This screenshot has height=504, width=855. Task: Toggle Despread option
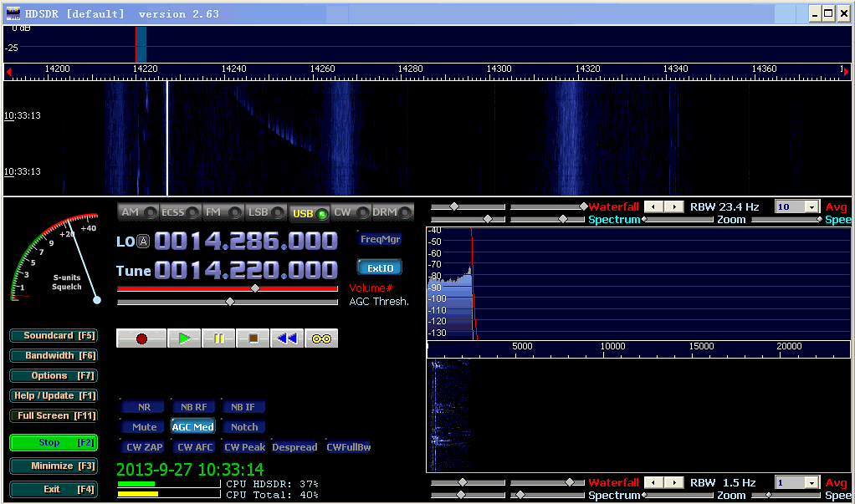(294, 447)
